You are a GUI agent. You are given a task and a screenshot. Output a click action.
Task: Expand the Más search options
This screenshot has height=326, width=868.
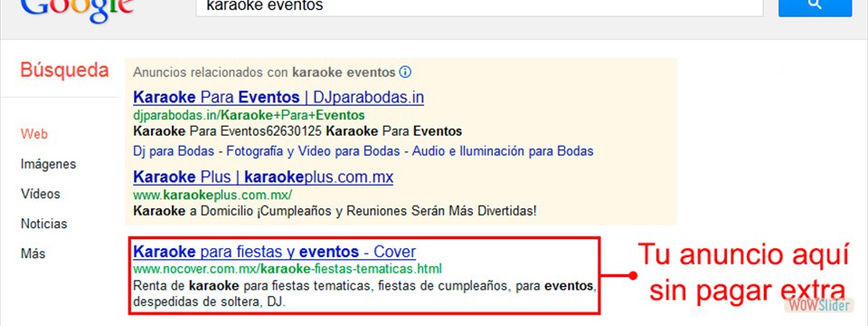tap(33, 254)
